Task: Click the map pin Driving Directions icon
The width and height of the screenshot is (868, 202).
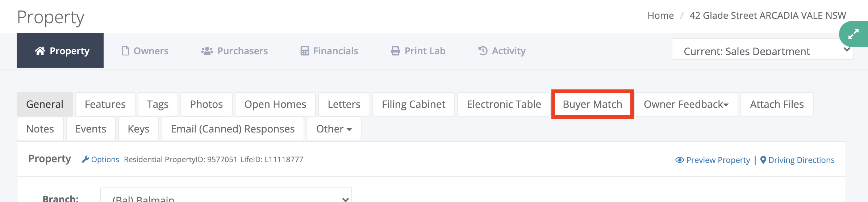Action: pyautogui.click(x=763, y=160)
